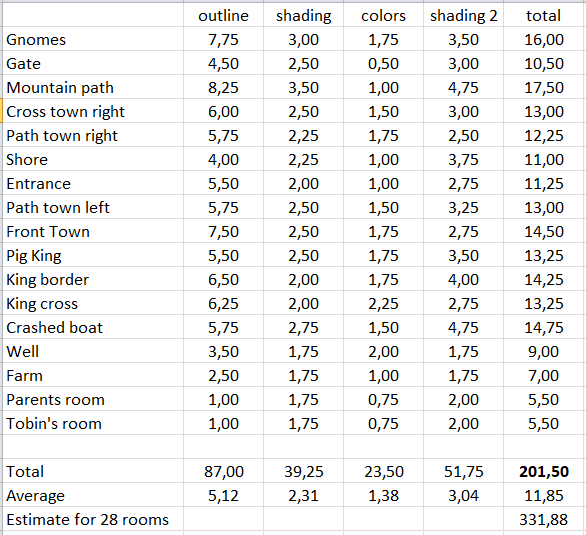The height and width of the screenshot is (535, 586).
Task: Click Gnomes total value 16,00
Action: point(544,40)
